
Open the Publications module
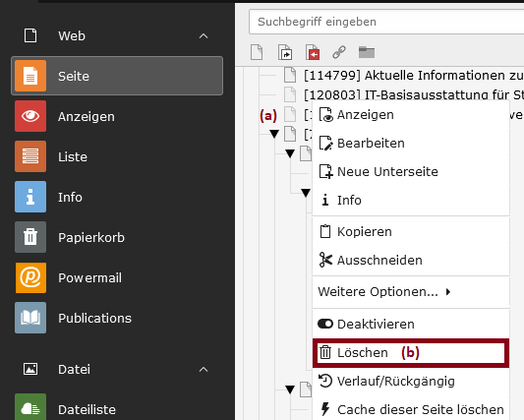[117, 318]
